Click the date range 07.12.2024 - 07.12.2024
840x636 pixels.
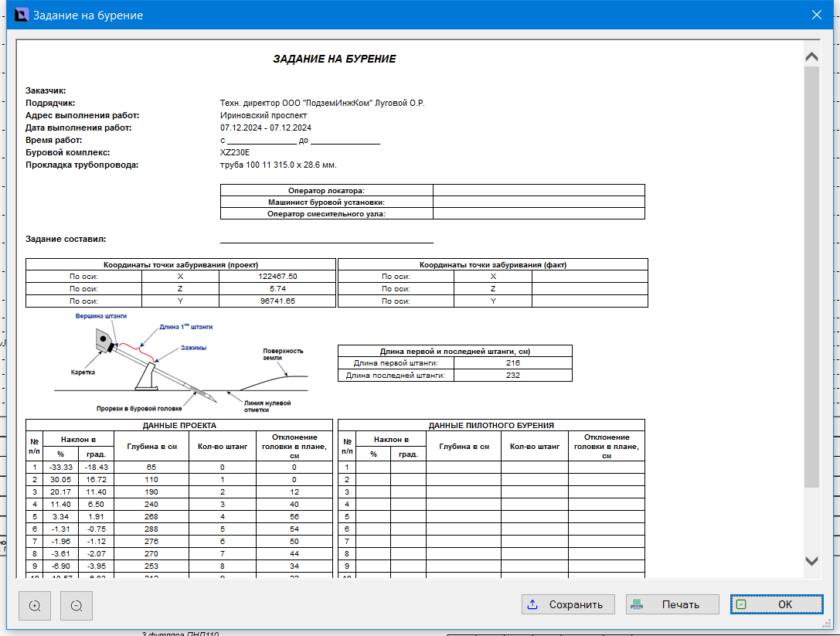coord(266,128)
